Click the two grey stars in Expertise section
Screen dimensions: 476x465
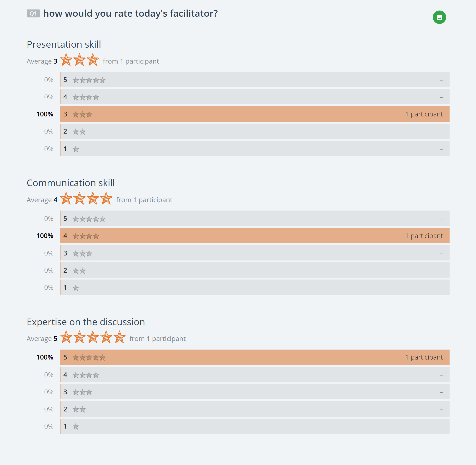tap(79, 409)
